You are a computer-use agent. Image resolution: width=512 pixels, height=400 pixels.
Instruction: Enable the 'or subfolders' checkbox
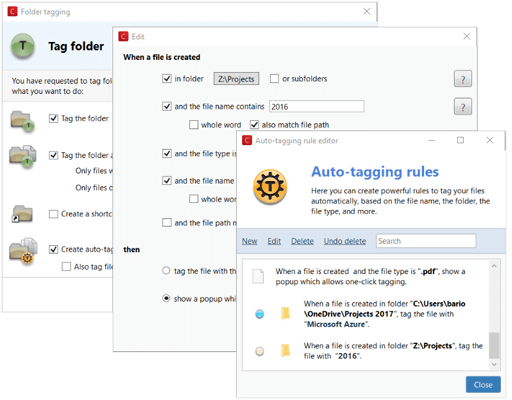pos(274,79)
